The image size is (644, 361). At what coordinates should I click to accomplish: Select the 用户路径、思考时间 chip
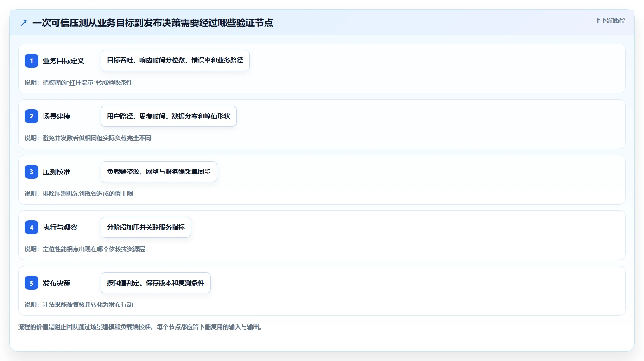(x=169, y=116)
